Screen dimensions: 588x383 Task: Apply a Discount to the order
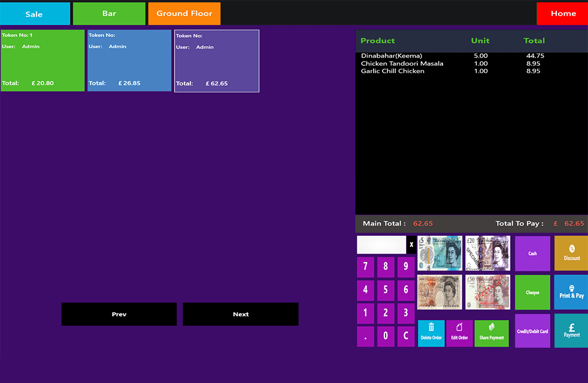pos(571,253)
